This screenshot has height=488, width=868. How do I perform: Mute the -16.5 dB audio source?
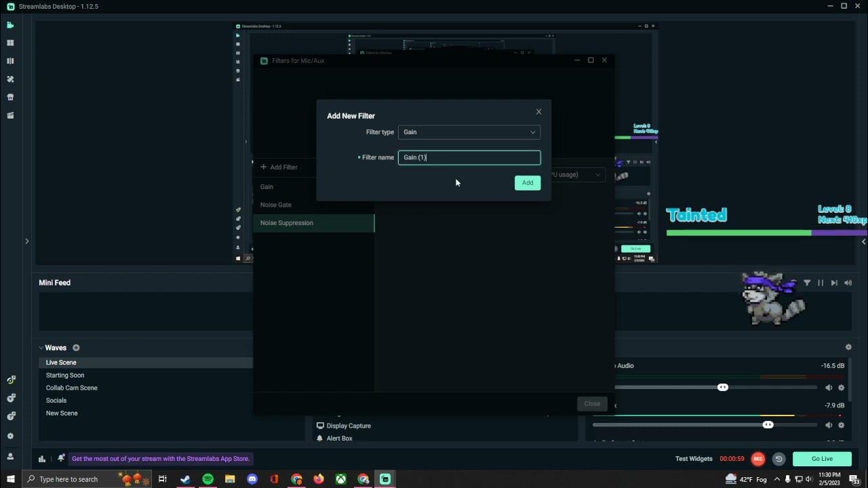click(829, 388)
